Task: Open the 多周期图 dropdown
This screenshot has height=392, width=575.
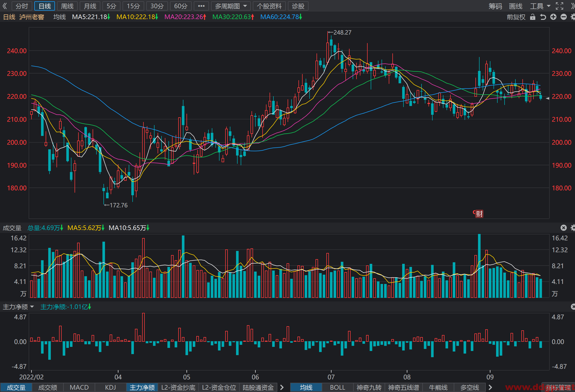Action: tap(231, 6)
